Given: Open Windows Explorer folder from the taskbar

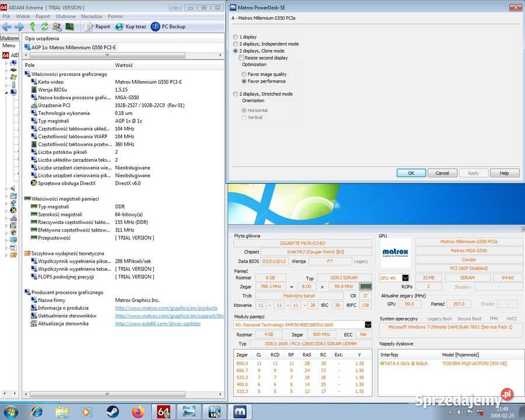Looking at the screenshot, I should [62, 412].
